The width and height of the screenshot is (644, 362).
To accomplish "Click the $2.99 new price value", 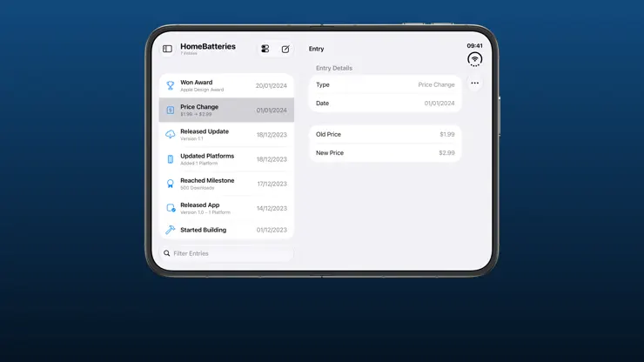I will tap(446, 153).
